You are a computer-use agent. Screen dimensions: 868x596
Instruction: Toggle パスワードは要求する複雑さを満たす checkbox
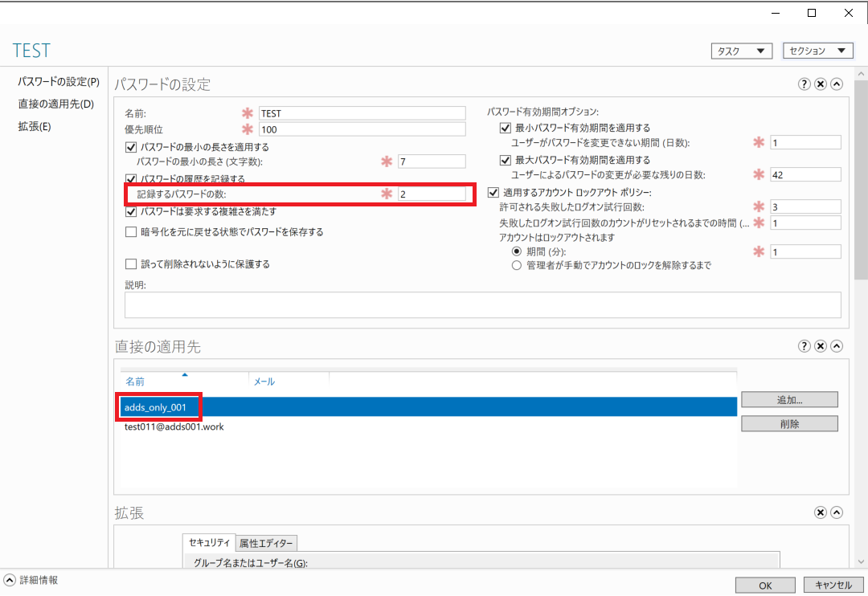131,211
